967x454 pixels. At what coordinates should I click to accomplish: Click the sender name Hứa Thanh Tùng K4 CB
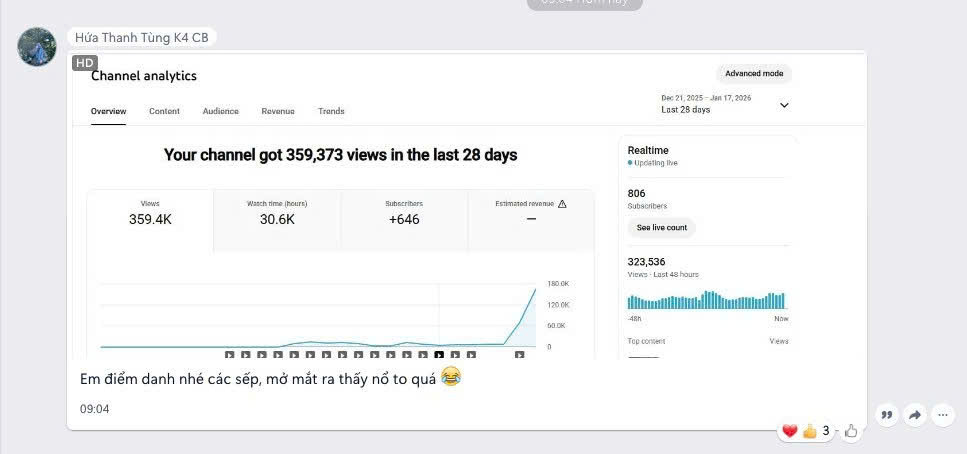[142, 38]
